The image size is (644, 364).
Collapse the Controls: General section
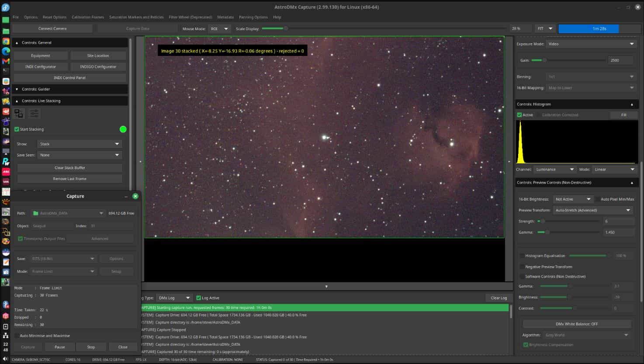pos(17,43)
